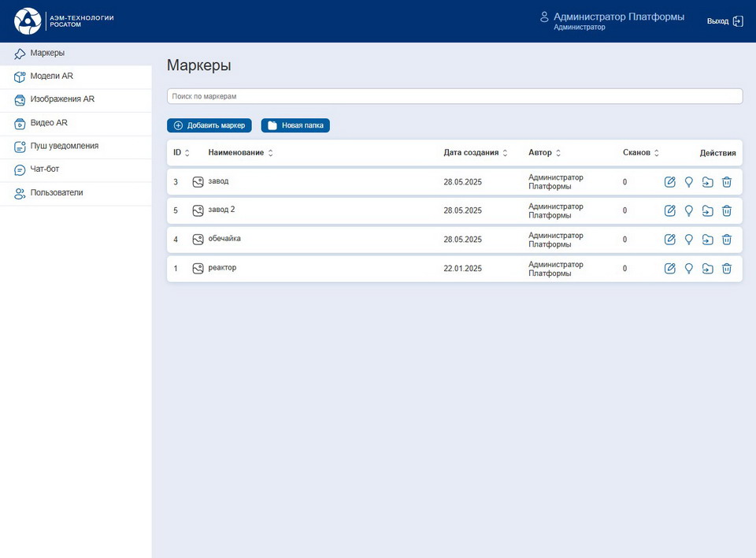Click image icon beside «завод» name
Viewport: 756px width, 558px height.
(x=198, y=182)
